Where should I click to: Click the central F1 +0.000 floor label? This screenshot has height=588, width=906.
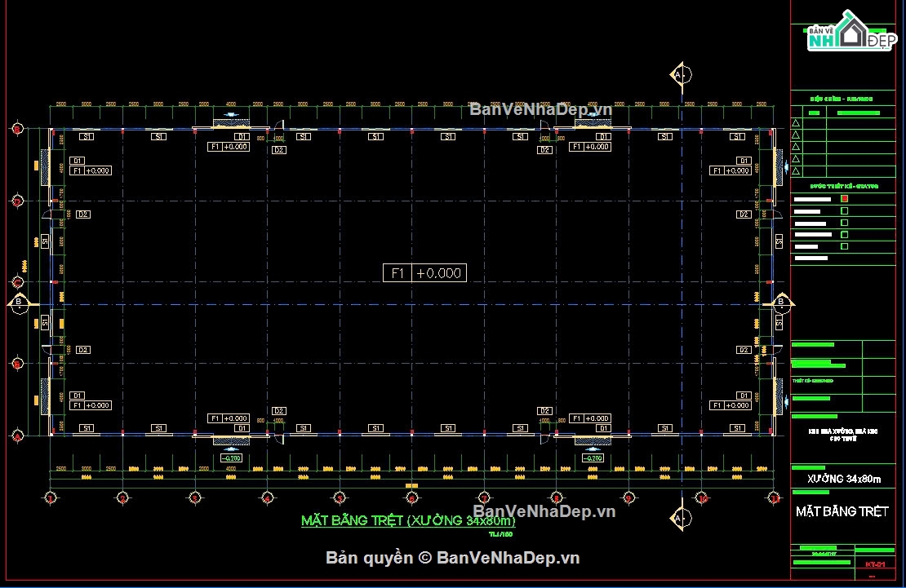[x=424, y=273]
